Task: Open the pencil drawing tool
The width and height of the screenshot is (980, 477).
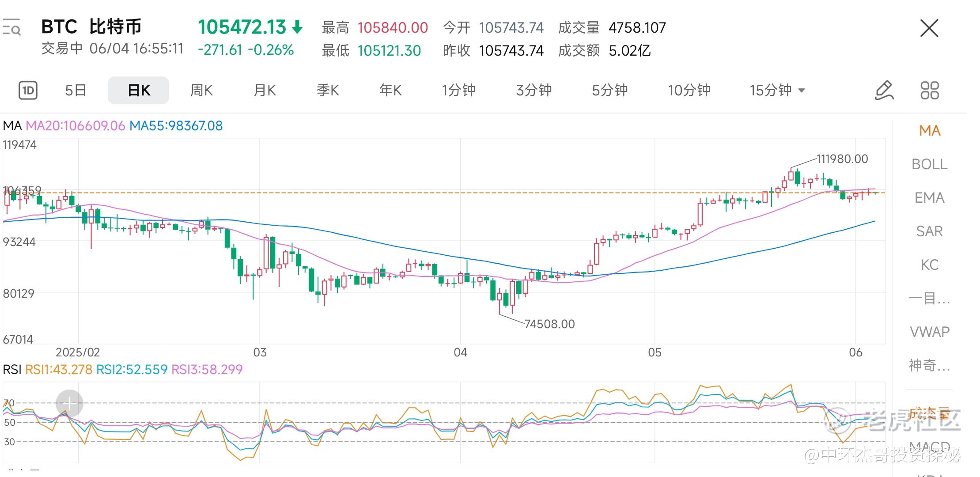Action: [x=884, y=91]
